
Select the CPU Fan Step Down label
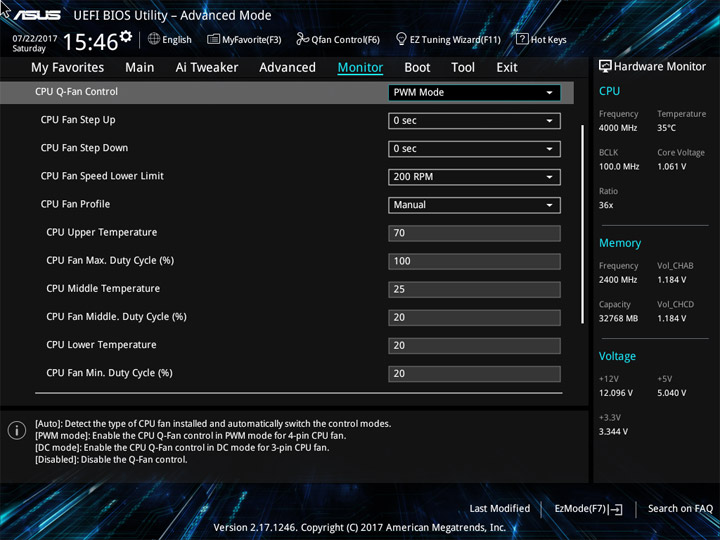pos(84,148)
